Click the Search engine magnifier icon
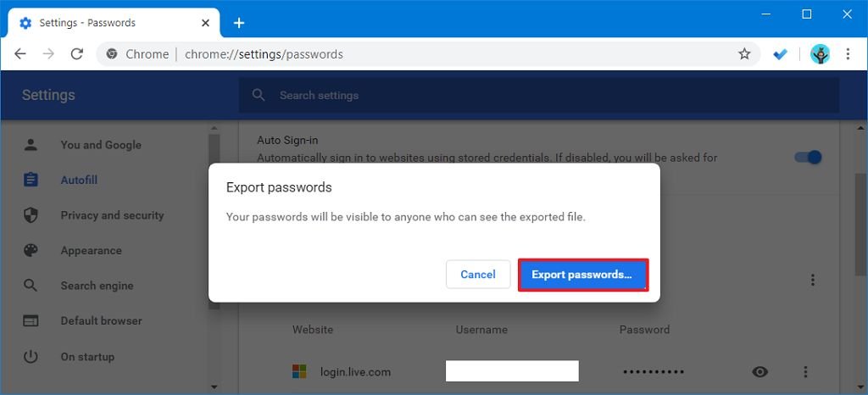Viewport: 868px width, 395px height. click(31, 286)
